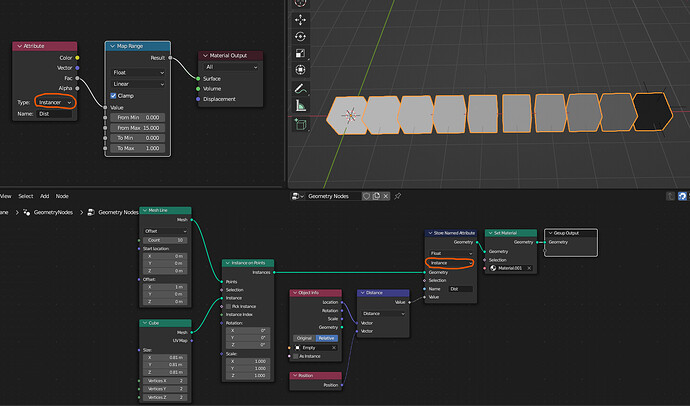Toggle node editor snapping icon at right edge
This screenshot has height=406, width=690.
pyautogui.click(x=683, y=196)
